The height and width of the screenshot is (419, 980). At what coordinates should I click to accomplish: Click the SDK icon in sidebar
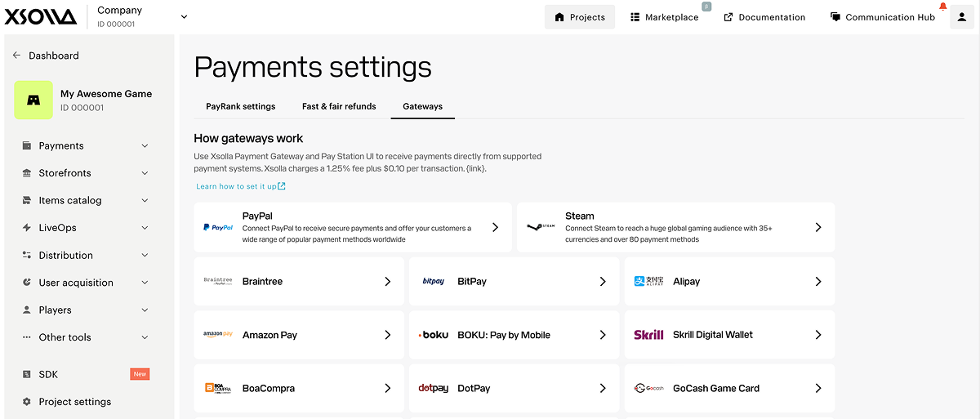point(27,374)
